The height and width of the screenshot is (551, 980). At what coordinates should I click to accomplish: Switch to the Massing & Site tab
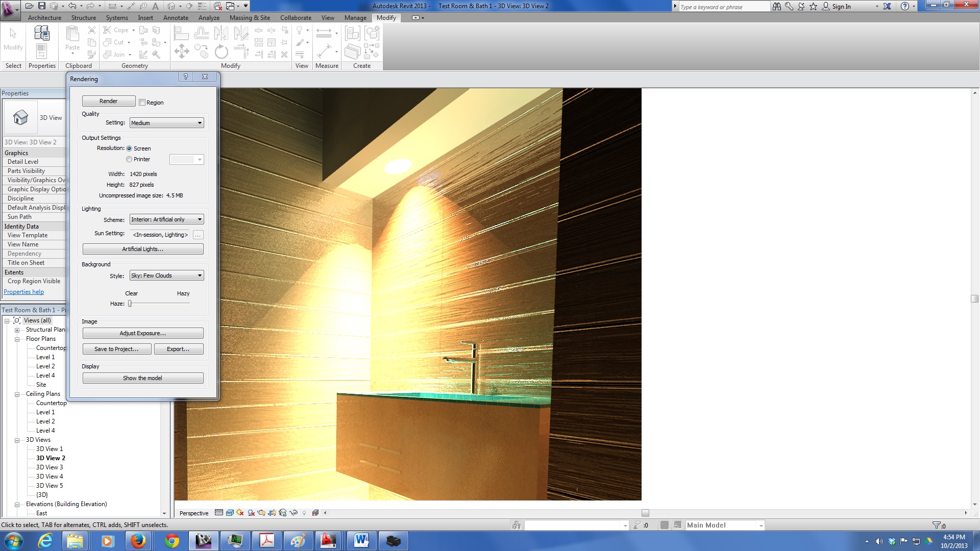(x=250, y=18)
